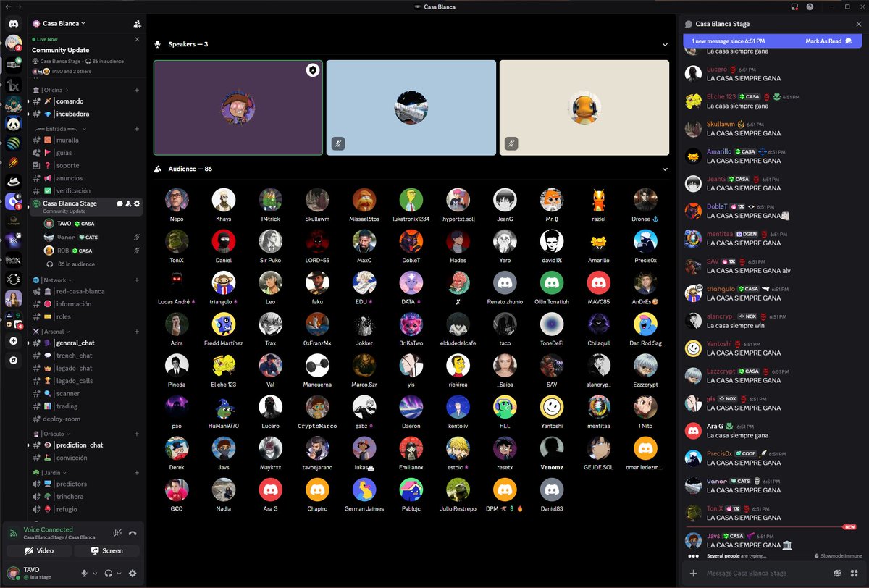Open chat icon on Casa Blanca Stage row

(x=119, y=203)
